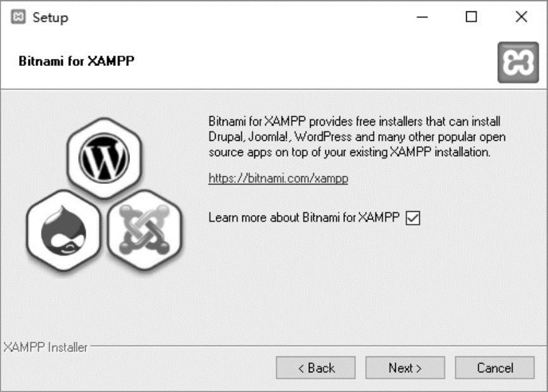Click the 'Setup' window title text
The width and height of the screenshot is (548, 392).
[x=50, y=18]
